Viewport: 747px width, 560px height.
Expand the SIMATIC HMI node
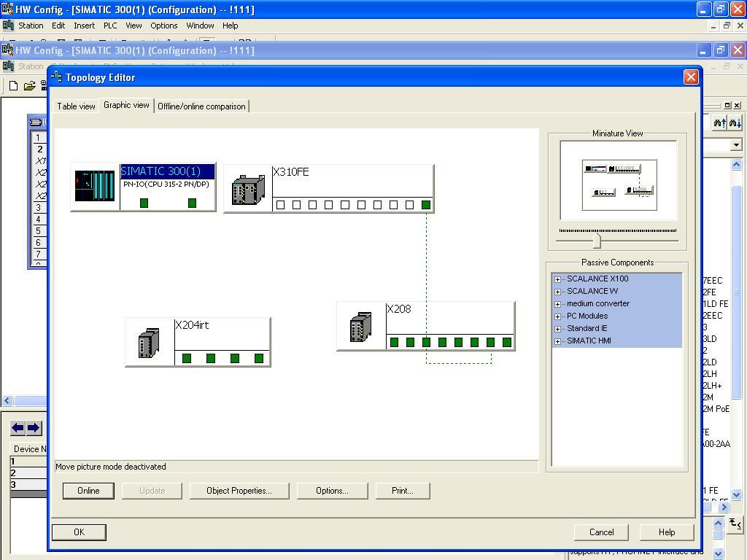tap(557, 341)
